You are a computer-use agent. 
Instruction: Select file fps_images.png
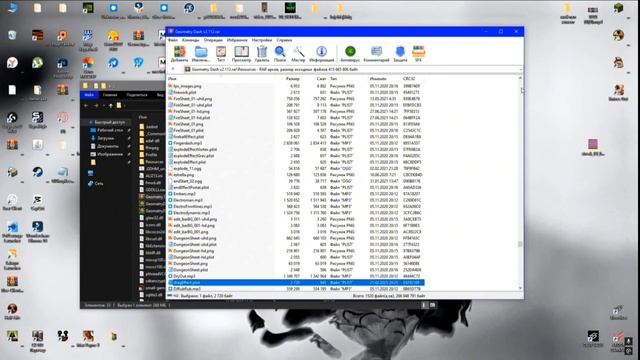[x=187, y=86]
